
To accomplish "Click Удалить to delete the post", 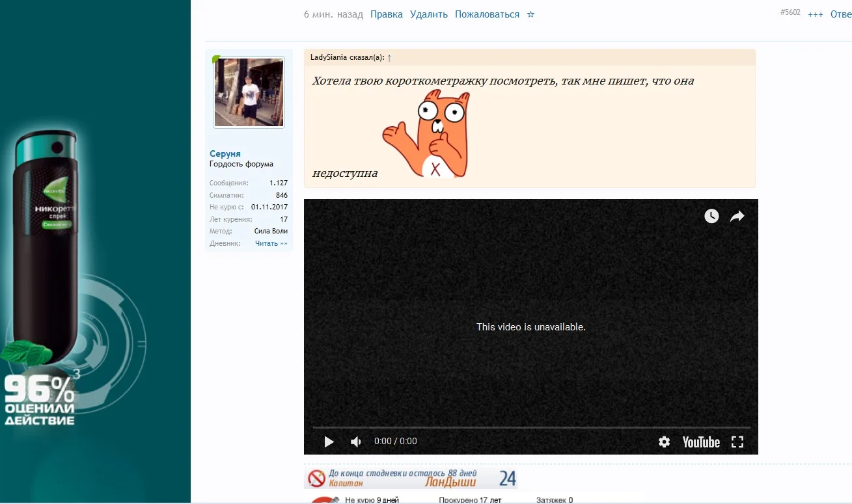I will point(429,14).
